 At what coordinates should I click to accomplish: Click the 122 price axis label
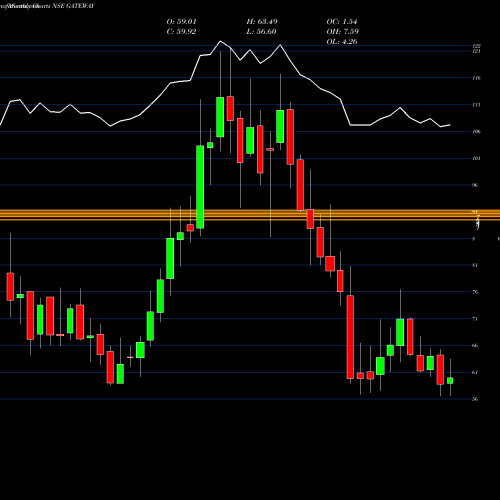[476, 46]
